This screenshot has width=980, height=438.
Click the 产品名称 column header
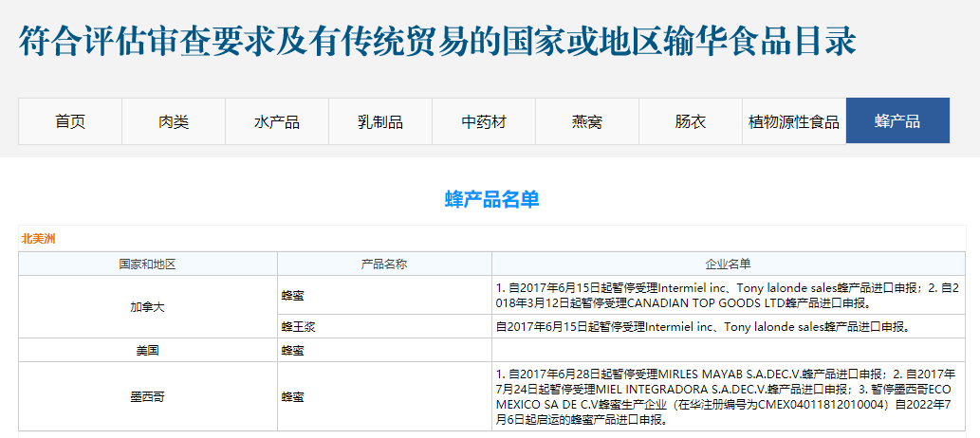(x=384, y=264)
